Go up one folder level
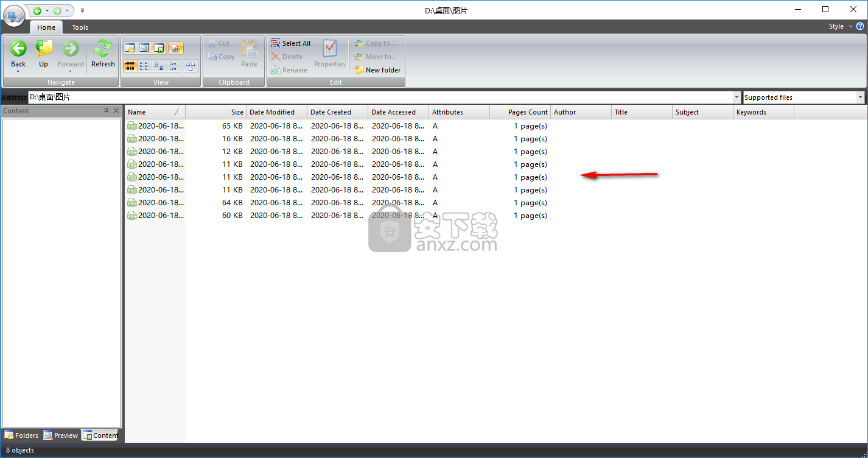 coord(44,49)
